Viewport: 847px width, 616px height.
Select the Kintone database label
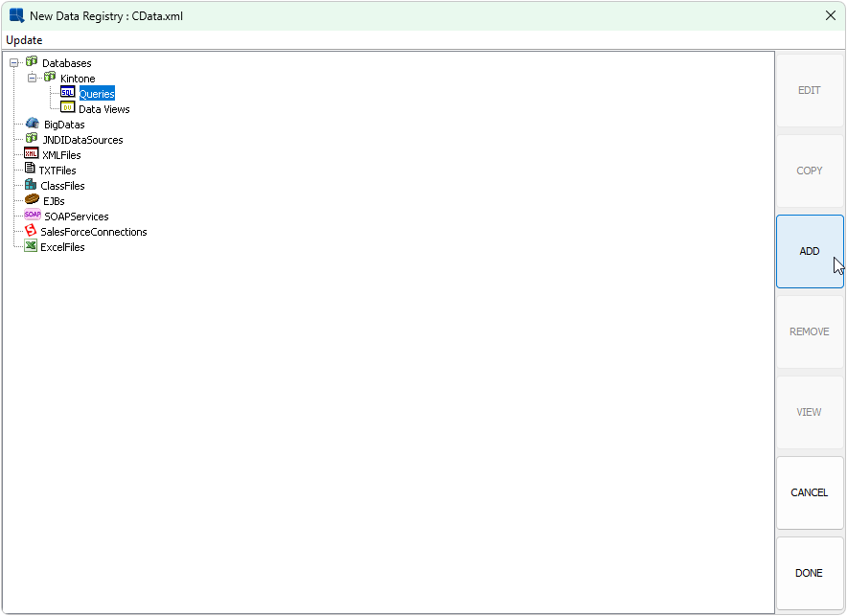pos(78,79)
